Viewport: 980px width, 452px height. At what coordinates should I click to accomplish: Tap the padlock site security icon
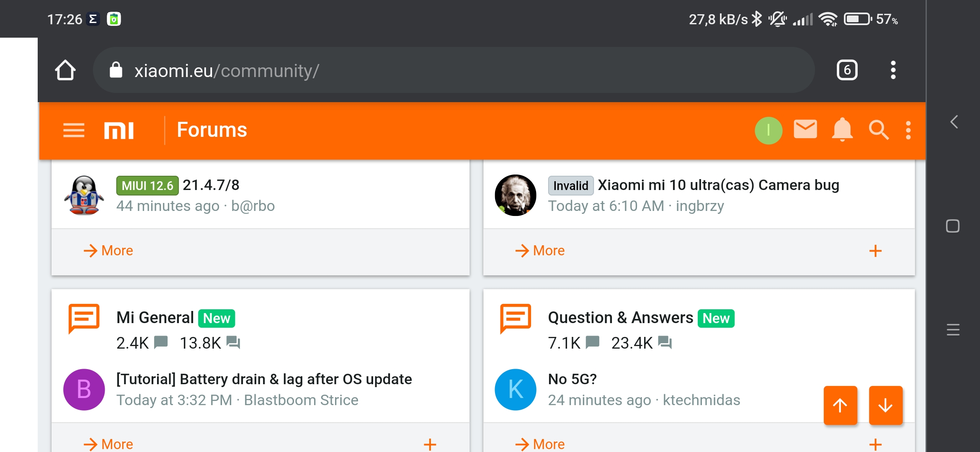[x=116, y=70]
